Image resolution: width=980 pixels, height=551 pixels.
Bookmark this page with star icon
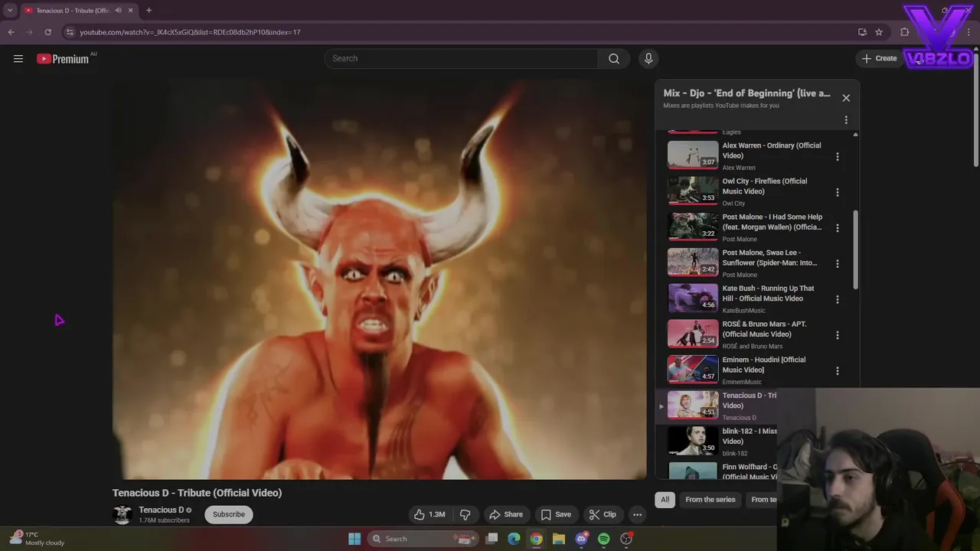[x=879, y=32]
